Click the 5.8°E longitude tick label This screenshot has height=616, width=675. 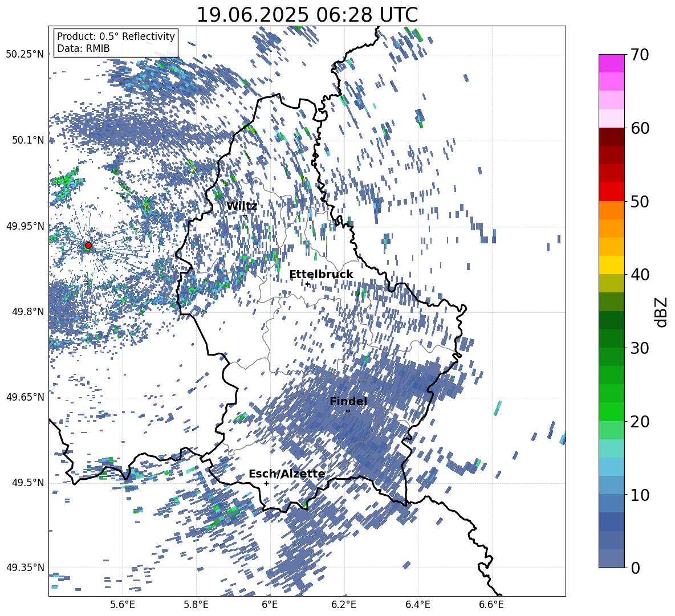[x=196, y=605]
